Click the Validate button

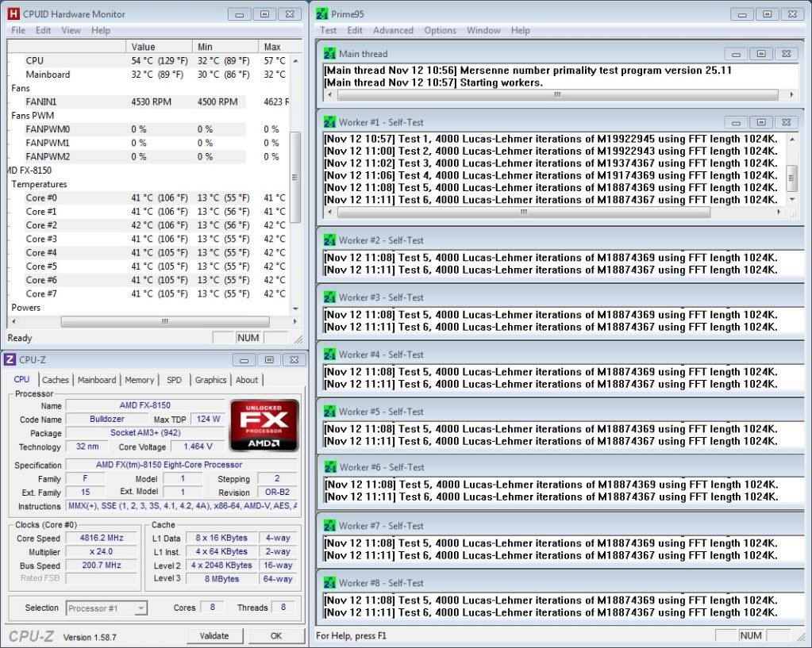coord(214,635)
